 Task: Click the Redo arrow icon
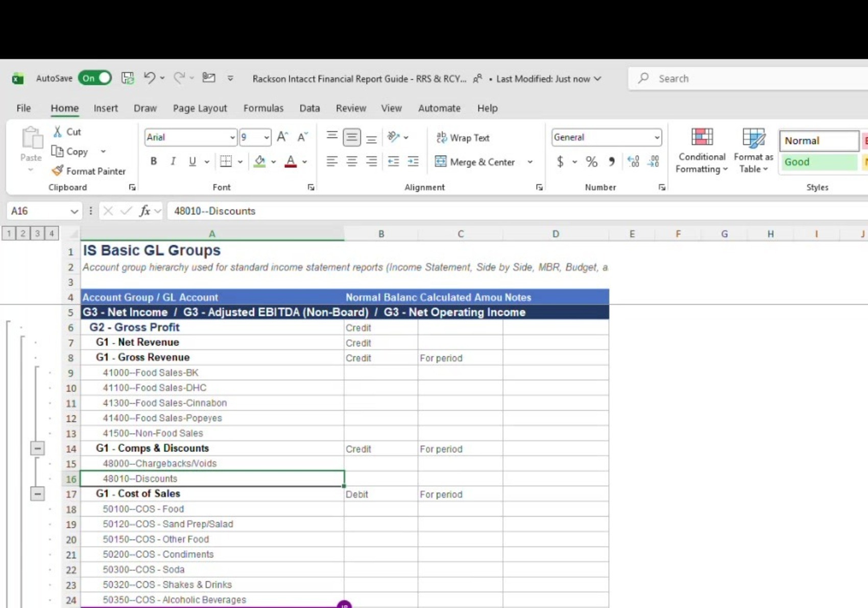tap(179, 78)
